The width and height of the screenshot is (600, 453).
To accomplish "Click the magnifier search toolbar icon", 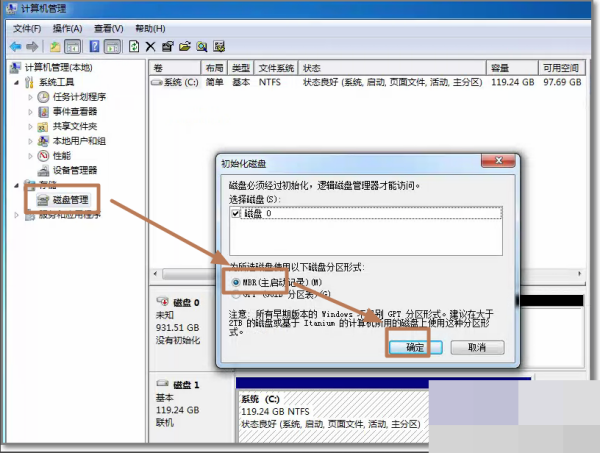I will [x=202, y=47].
